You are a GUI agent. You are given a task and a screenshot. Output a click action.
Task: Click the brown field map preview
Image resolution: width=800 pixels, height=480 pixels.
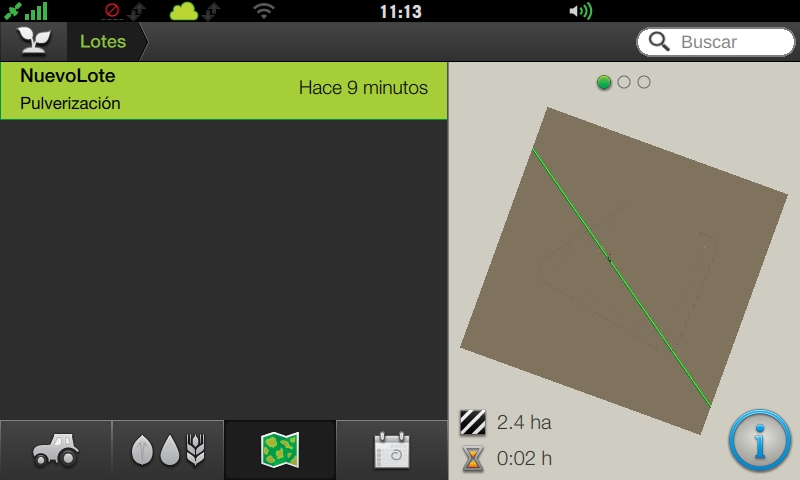click(x=623, y=270)
